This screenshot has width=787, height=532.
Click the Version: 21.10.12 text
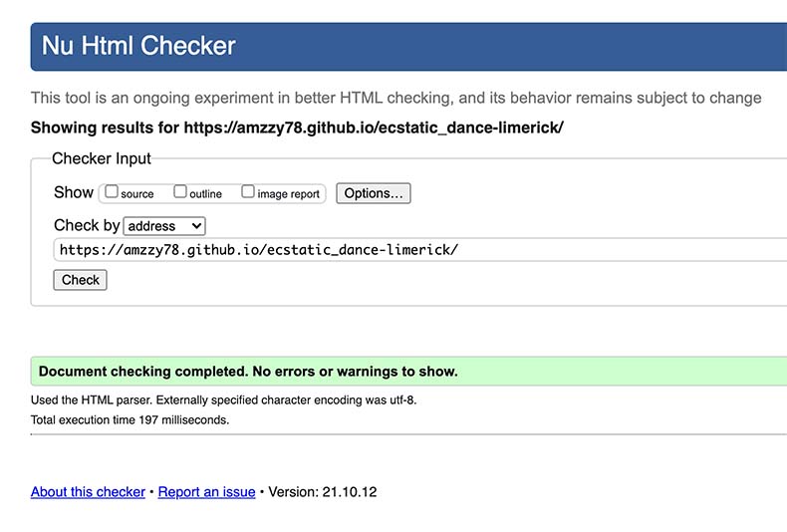323,492
